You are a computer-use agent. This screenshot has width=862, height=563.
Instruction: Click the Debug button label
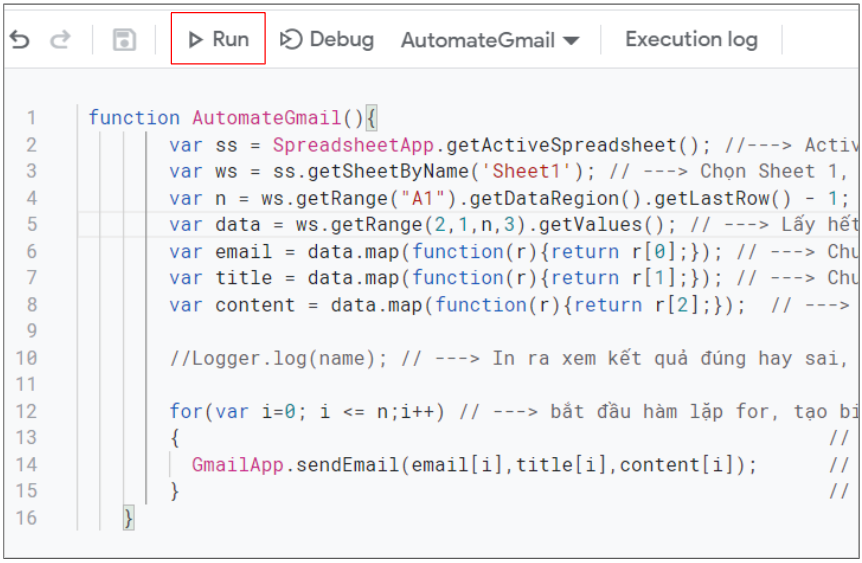[342, 40]
